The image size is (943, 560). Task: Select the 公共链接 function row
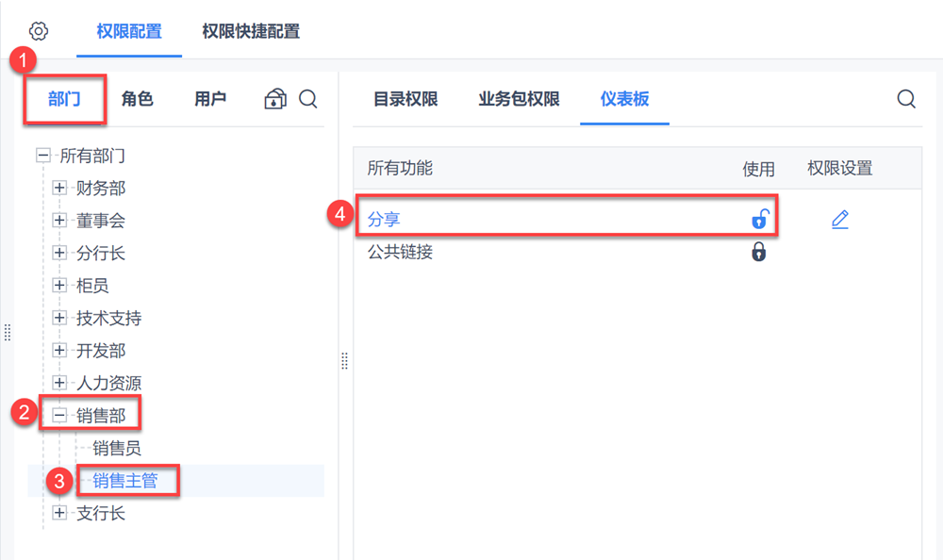click(x=400, y=252)
